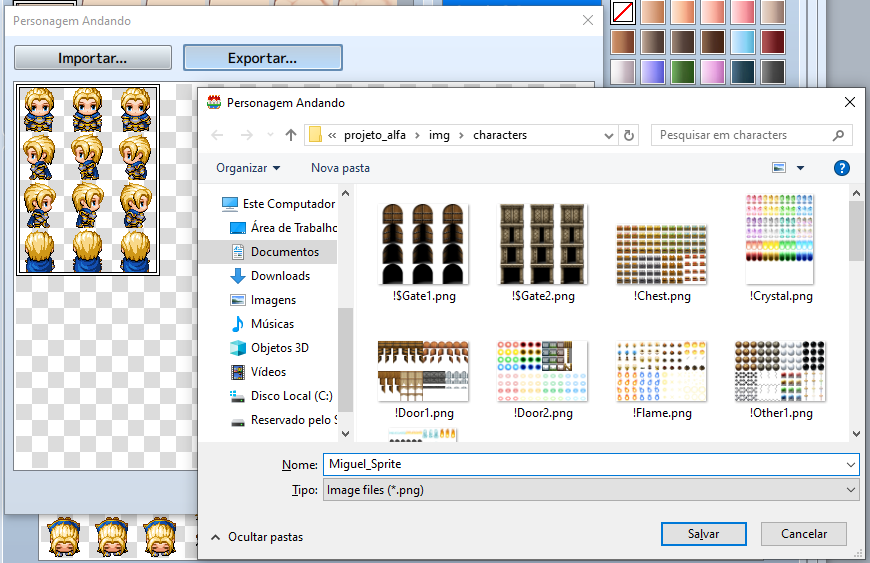Pick the dark green color swatch
Image resolution: width=870 pixels, height=563 pixels.
click(x=682, y=72)
